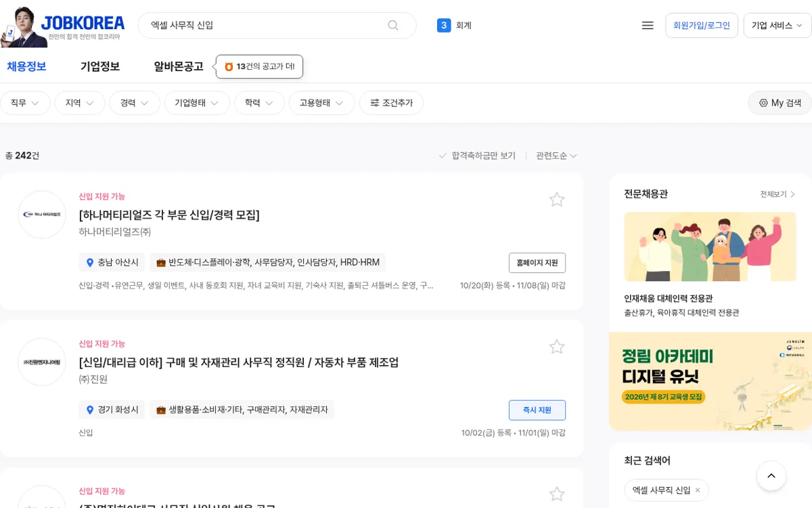The height and width of the screenshot is (508, 812).
Task: Click the blue number 3 ranking badge
Action: [x=444, y=25]
